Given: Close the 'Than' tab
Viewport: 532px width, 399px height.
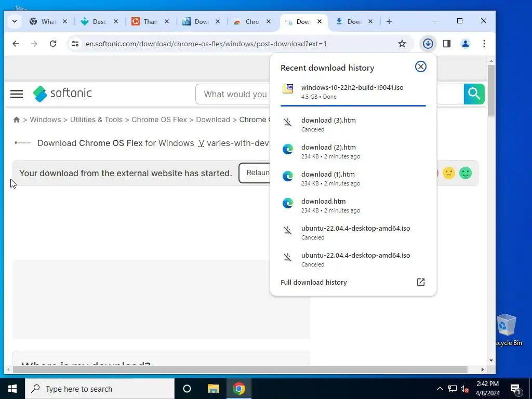Looking at the screenshot, I should pyautogui.click(x=167, y=21).
